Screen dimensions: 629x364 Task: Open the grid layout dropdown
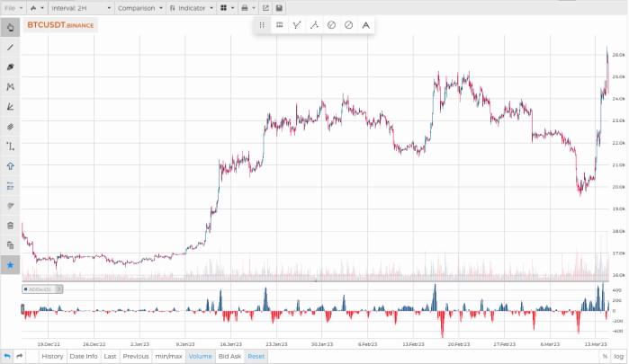(228, 8)
